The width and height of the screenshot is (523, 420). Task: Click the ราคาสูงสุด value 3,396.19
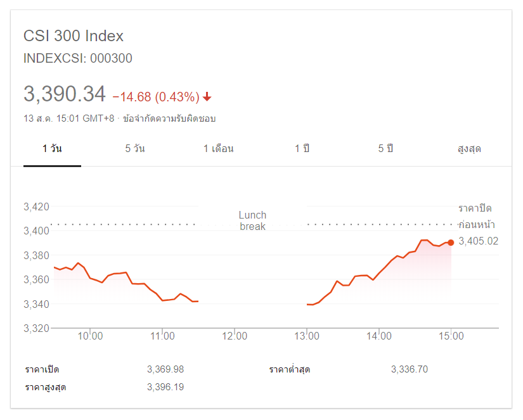(165, 387)
